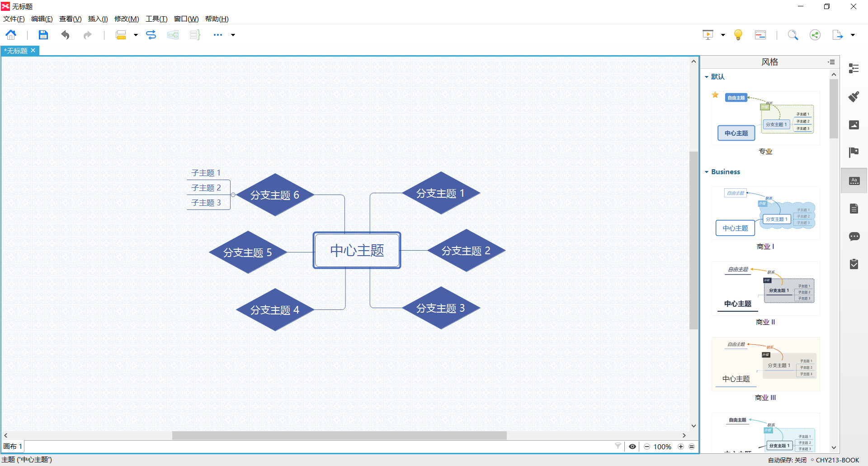Open the comments speech bubble panel
The image size is (868, 466).
point(854,236)
